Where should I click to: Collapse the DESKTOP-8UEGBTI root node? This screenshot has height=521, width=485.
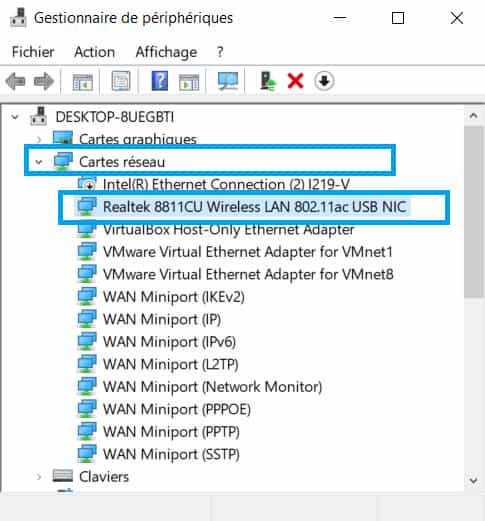point(15,117)
